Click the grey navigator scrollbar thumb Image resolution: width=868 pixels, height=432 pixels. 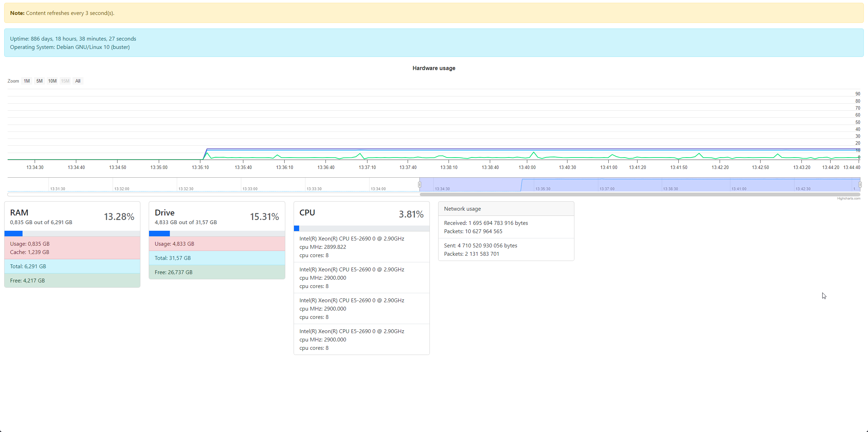click(640, 195)
